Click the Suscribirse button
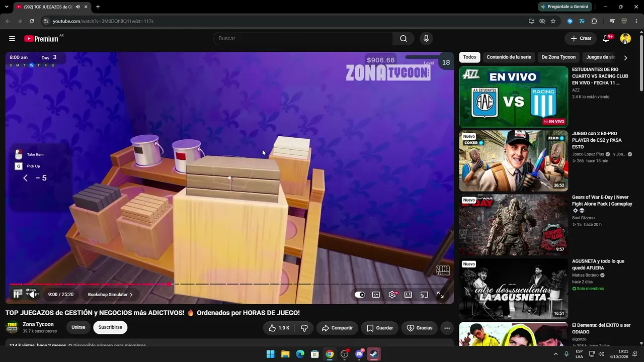 pyautogui.click(x=110, y=327)
